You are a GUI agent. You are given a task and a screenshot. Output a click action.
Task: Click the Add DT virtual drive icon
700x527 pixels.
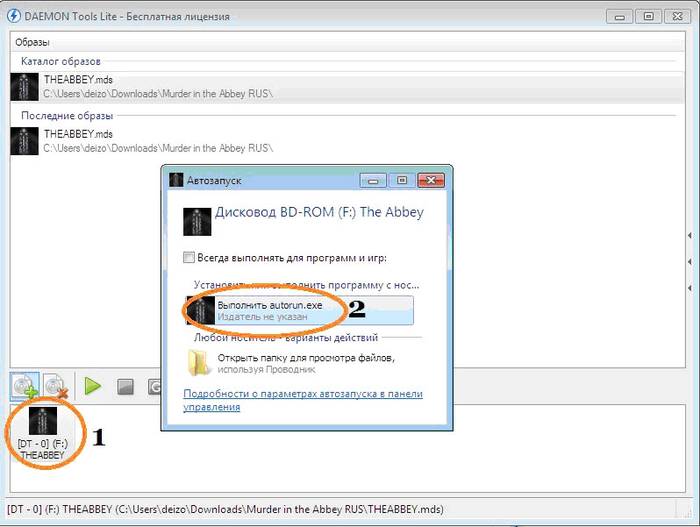point(25,386)
